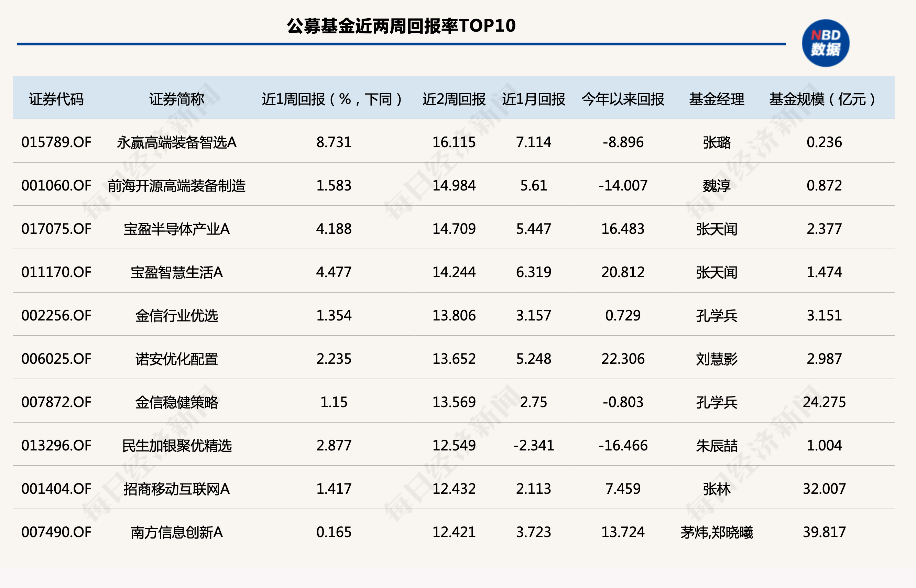
Task: Click fund name 招商移动互联网A
Action: 176,489
